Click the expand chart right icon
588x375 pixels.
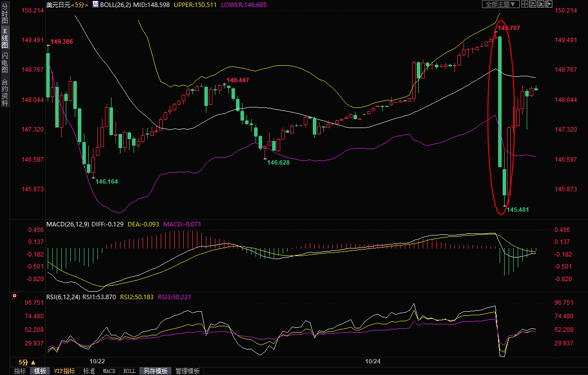(x=549, y=4)
